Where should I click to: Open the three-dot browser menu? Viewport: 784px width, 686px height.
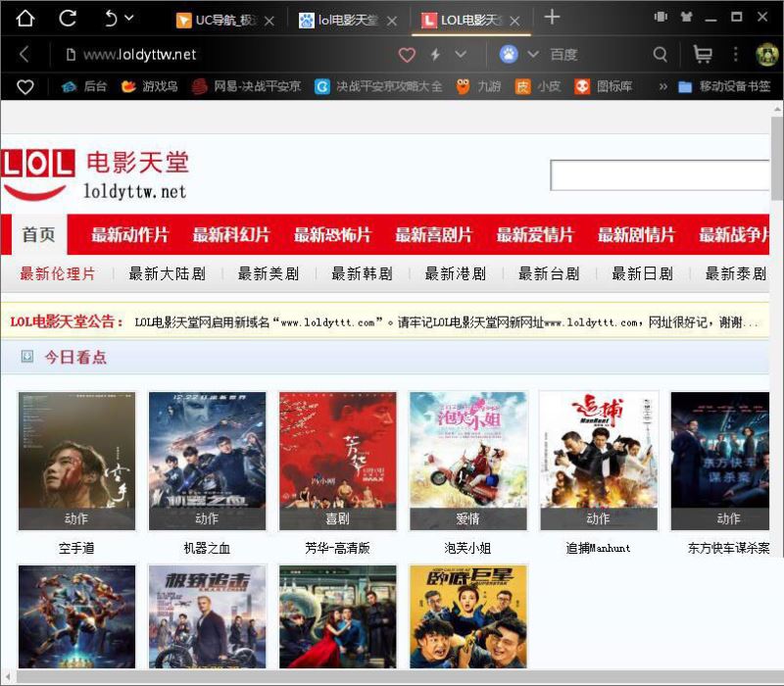click(x=736, y=54)
